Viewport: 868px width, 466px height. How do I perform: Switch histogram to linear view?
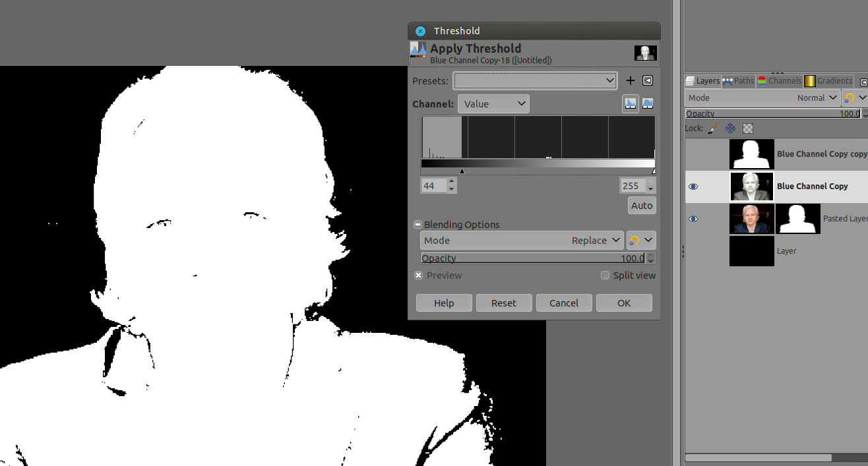tap(631, 103)
